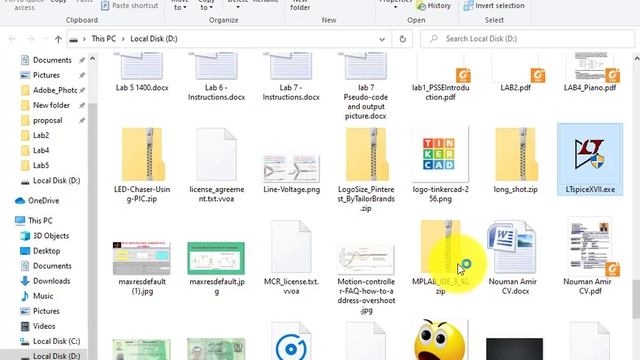Select the lab 7 Pseudo-code docx file
Screen dimensions: 640x360
click(x=366, y=86)
